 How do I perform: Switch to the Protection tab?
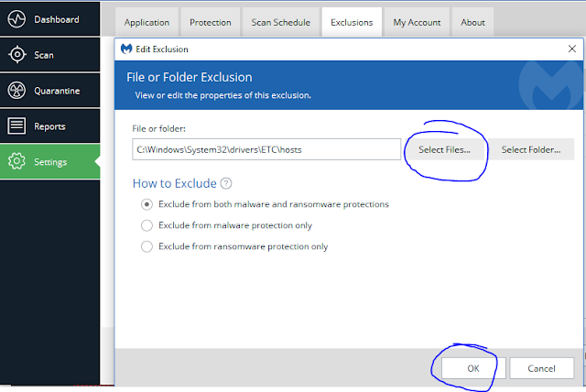[x=211, y=22]
